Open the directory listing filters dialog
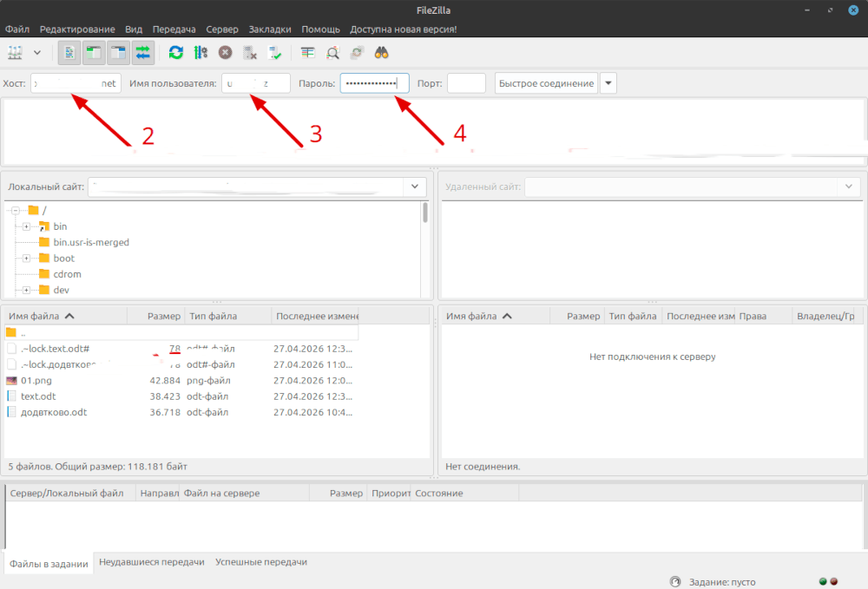The height and width of the screenshot is (589, 868). coord(307,53)
